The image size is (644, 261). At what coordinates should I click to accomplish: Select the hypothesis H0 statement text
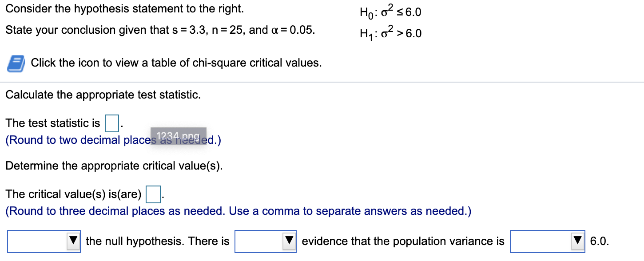click(390, 12)
